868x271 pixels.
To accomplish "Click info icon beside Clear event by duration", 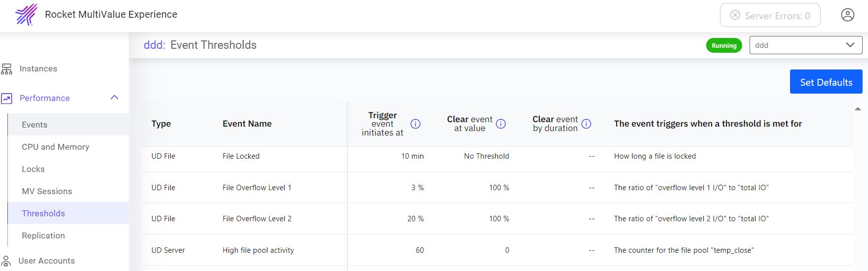I will click(586, 124).
